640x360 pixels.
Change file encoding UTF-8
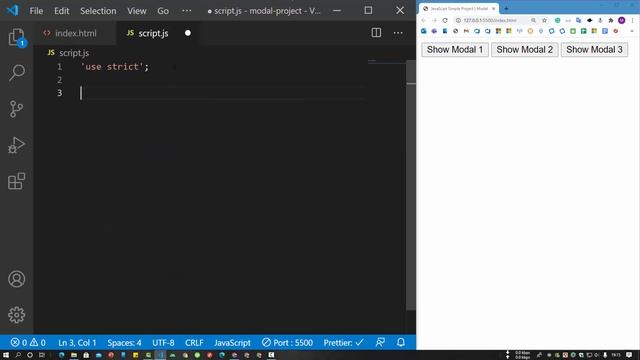[163, 342]
